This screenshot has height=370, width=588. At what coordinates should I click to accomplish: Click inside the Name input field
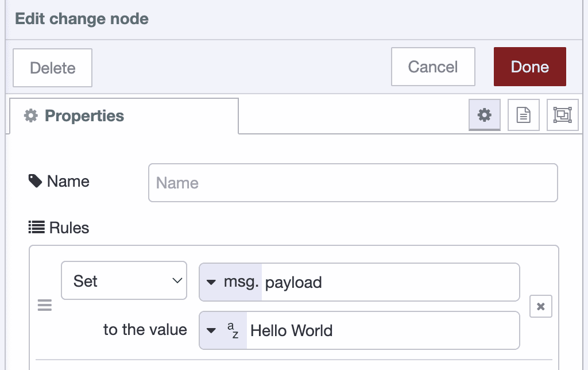[x=352, y=182]
